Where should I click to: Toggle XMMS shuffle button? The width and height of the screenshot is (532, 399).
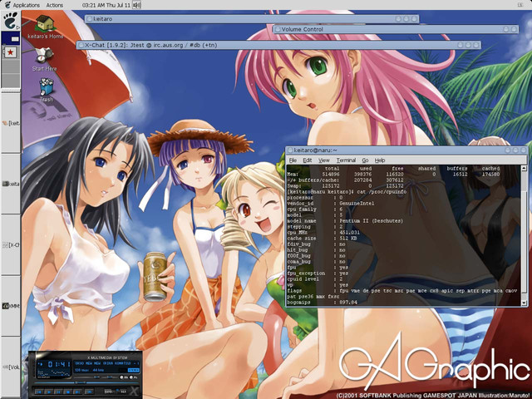click(108, 392)
